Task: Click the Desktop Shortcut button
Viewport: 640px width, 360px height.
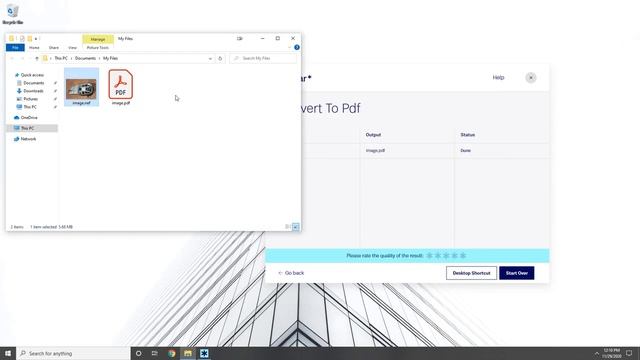Action: [471, 273]
